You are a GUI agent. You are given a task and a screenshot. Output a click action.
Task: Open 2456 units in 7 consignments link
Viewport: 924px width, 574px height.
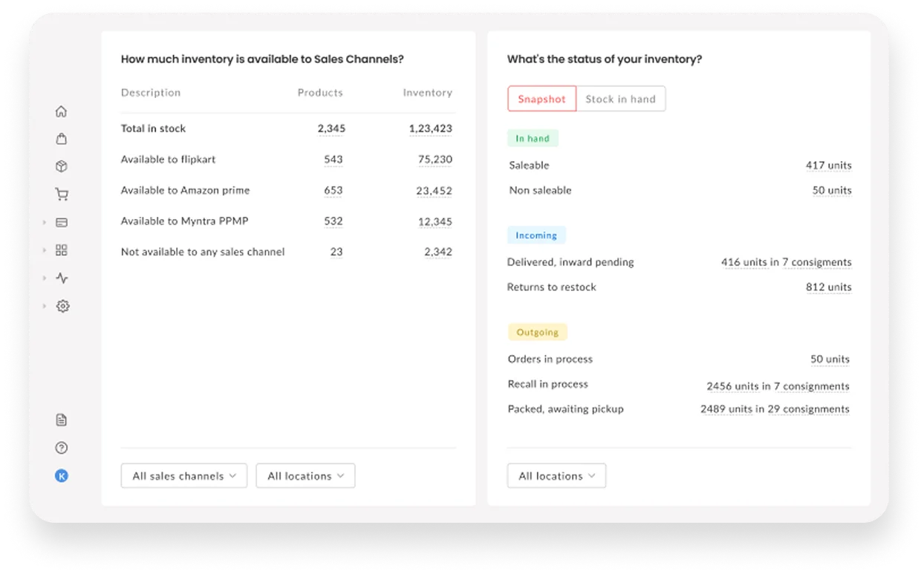tap(778, 386)
